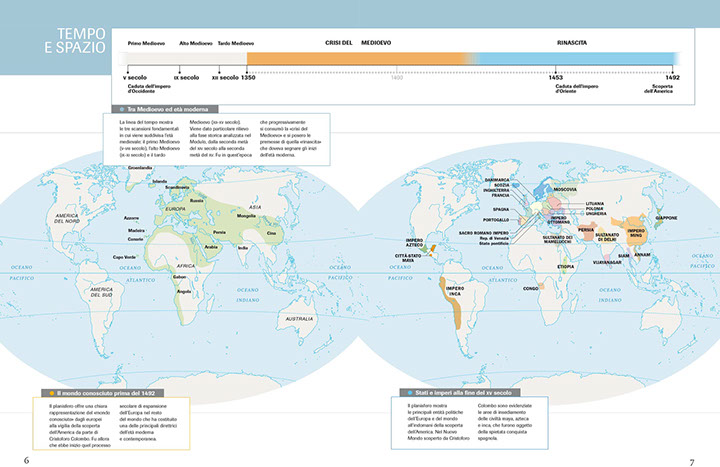720x467 pixels.
Task: Select the Impero Azteco map label
Action: [x=416, y=241]
